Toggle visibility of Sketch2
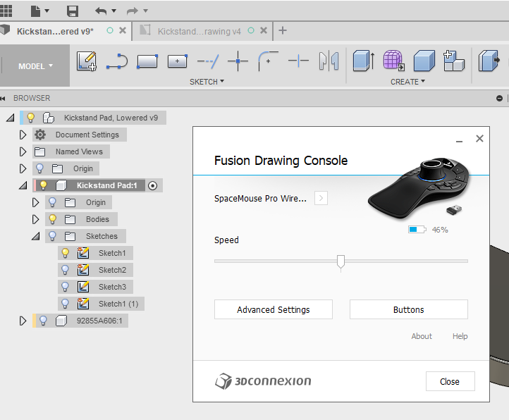 (66, 270)
